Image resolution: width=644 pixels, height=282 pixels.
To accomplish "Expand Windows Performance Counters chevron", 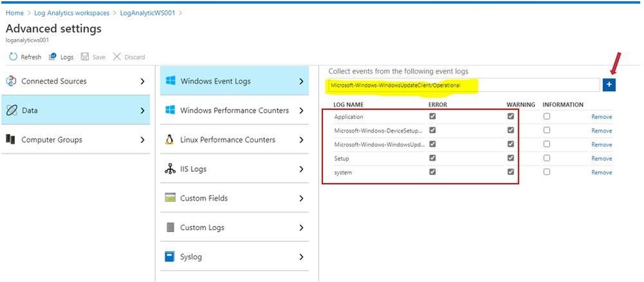I will pyautogui.click(x=302, y=111).
